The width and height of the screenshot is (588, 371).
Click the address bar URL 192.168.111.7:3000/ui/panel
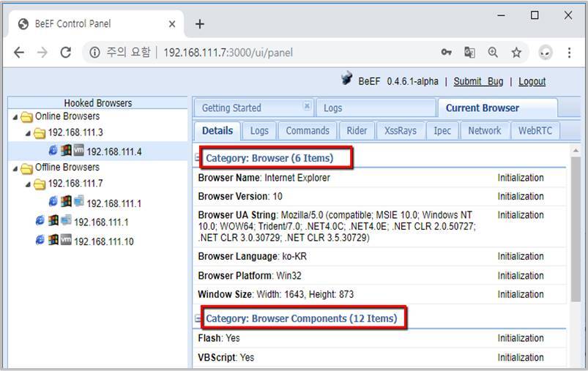(228, 53)
